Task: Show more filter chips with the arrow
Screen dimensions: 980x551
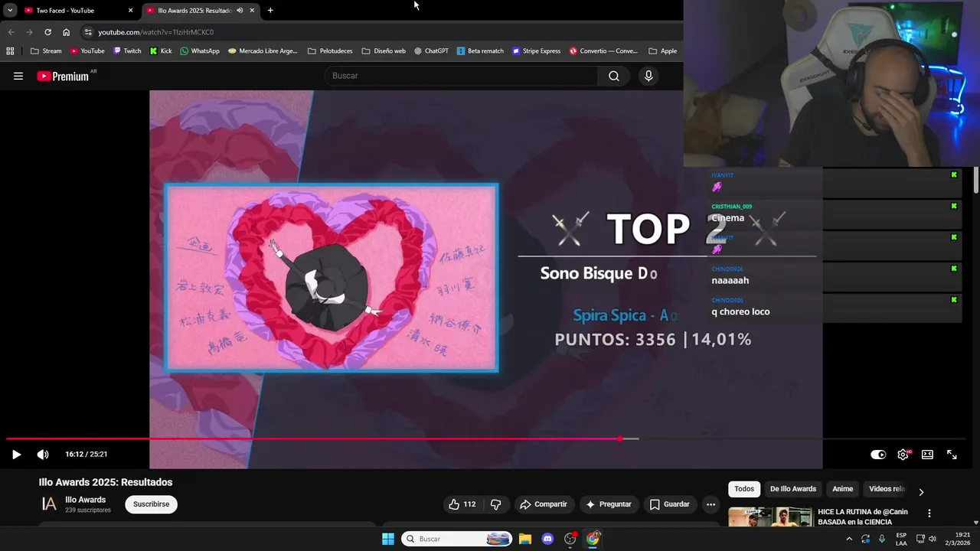Action: click(921, 492)
